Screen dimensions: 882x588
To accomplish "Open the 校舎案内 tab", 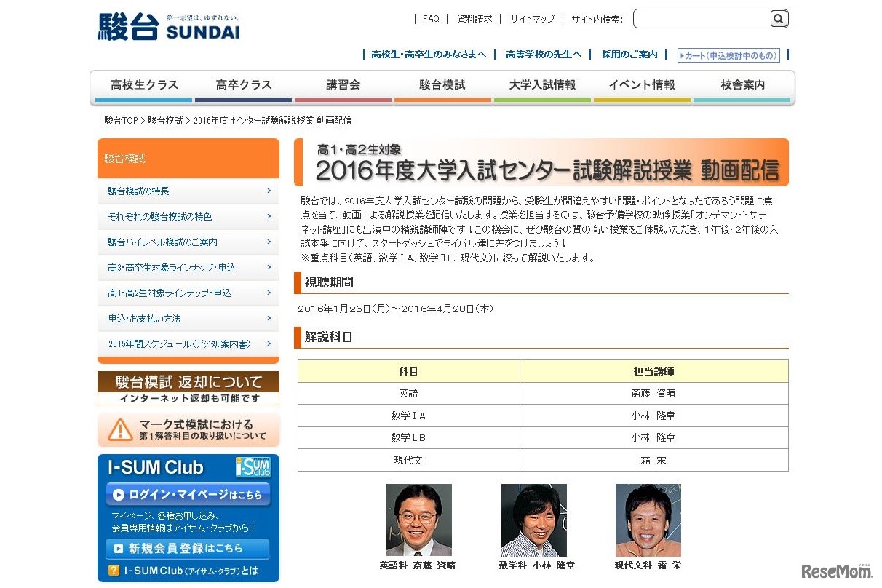I will click(x=742, y=85).
